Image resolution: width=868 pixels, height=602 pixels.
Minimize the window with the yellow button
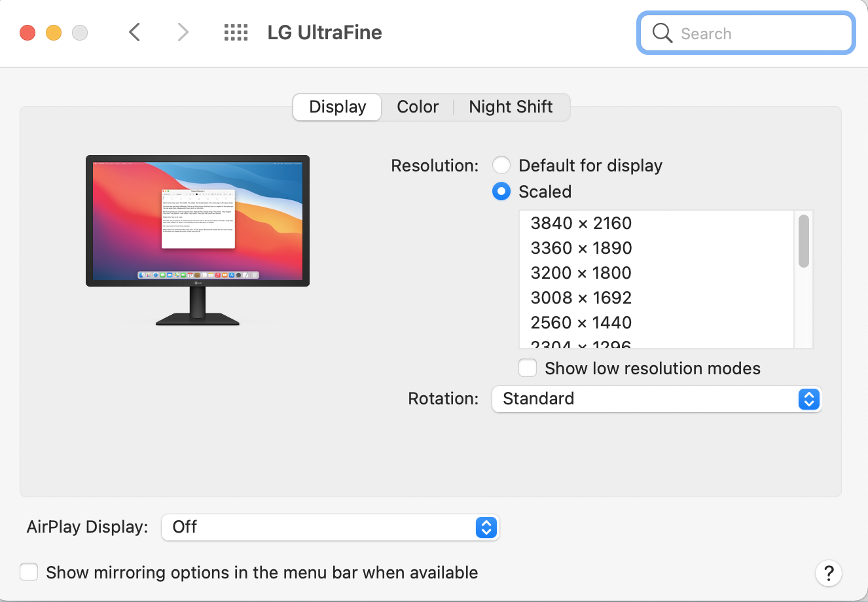click(54, 33)
